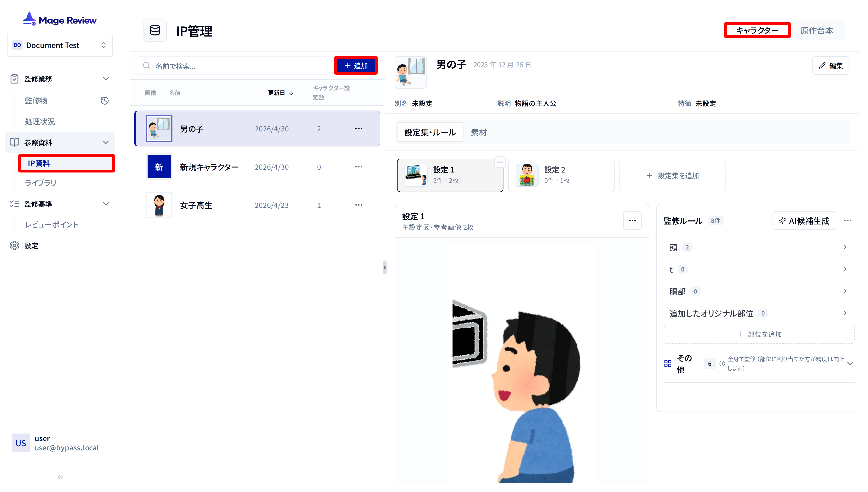Collapse the 監修業務 section

[106, 79]
